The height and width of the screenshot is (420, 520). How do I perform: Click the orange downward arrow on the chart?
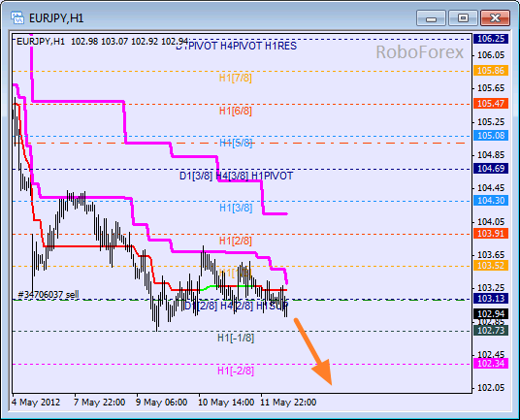pos(313,352)
